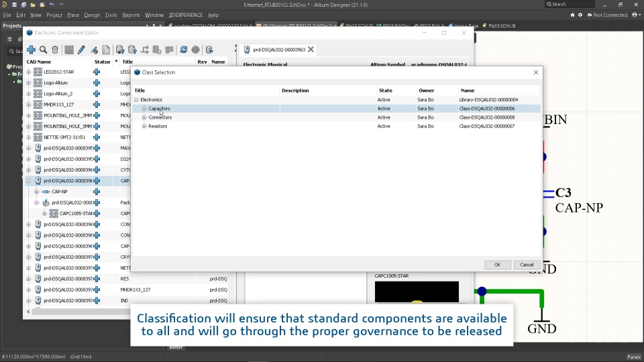
Task: Select the Resistors row
Action: (336, 127)
